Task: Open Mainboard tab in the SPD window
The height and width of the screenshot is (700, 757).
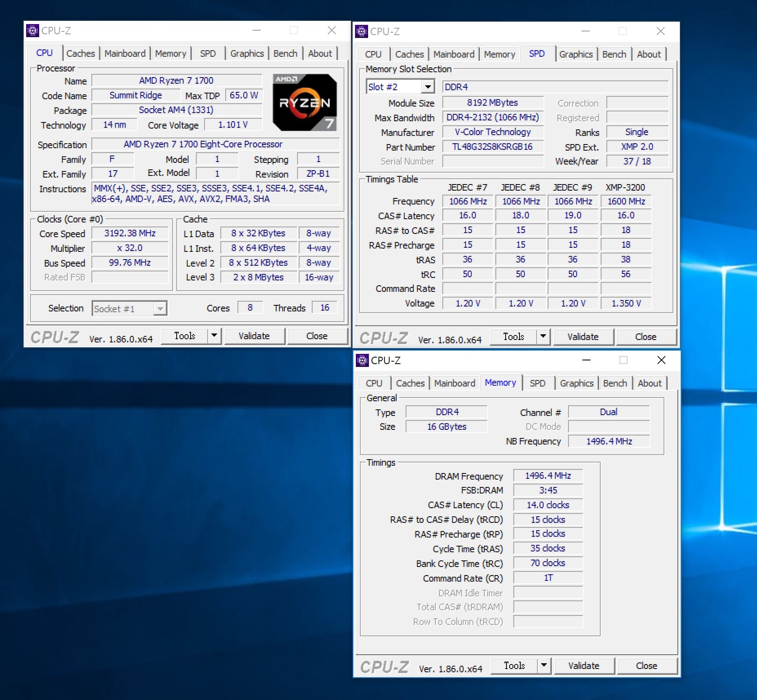Action: tap(454, 54)
